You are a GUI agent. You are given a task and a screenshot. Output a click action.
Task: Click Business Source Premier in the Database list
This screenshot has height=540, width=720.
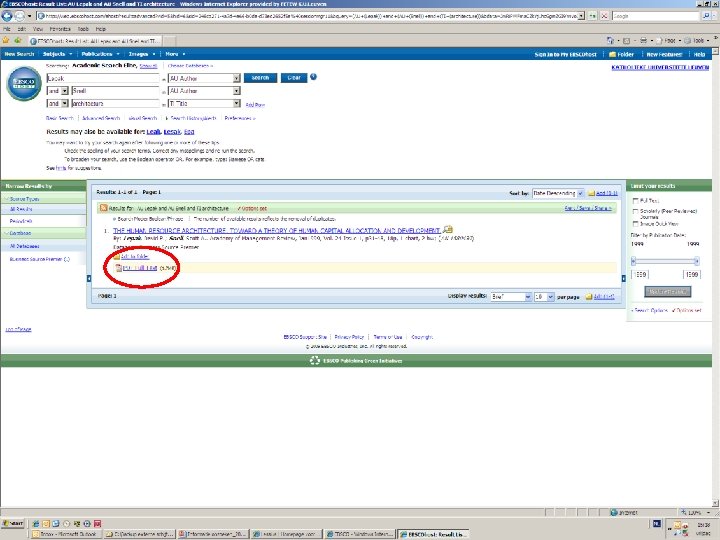tap(39, 259)
